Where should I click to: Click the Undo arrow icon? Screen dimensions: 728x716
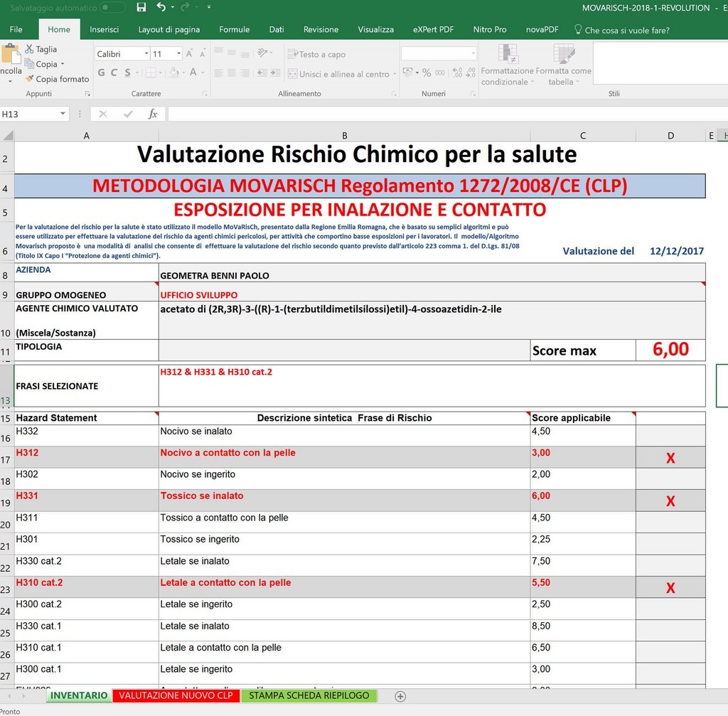161,7
